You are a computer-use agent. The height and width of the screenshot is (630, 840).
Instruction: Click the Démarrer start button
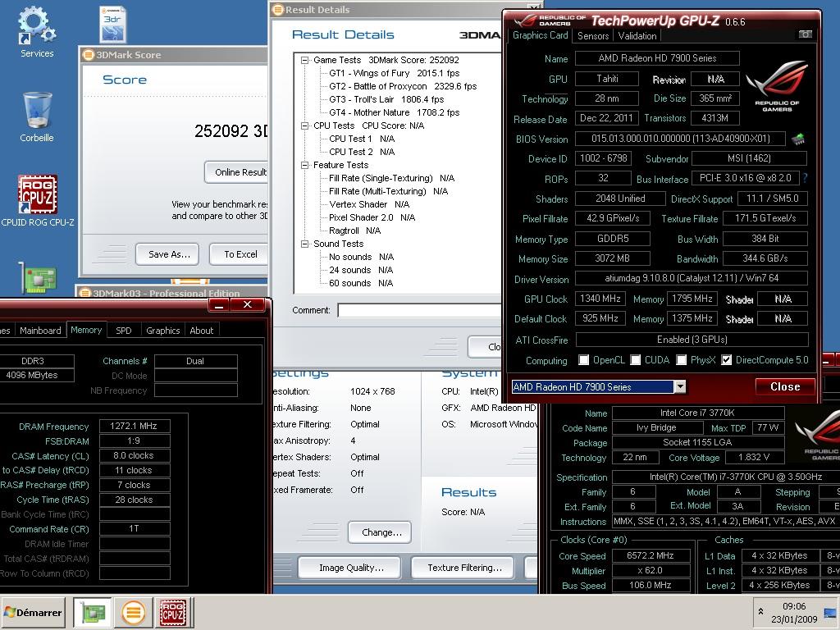(33, 612)
